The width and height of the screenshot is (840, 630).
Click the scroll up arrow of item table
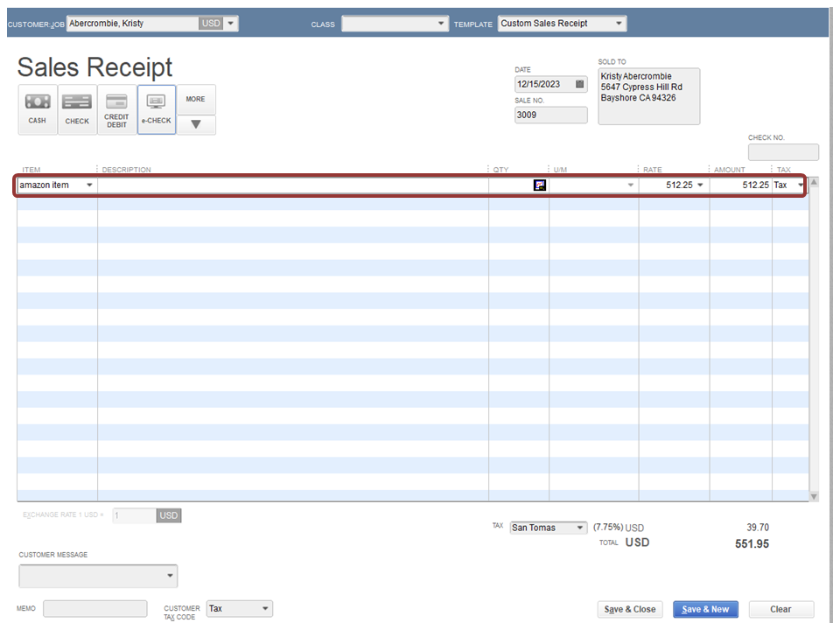[814, 183]
